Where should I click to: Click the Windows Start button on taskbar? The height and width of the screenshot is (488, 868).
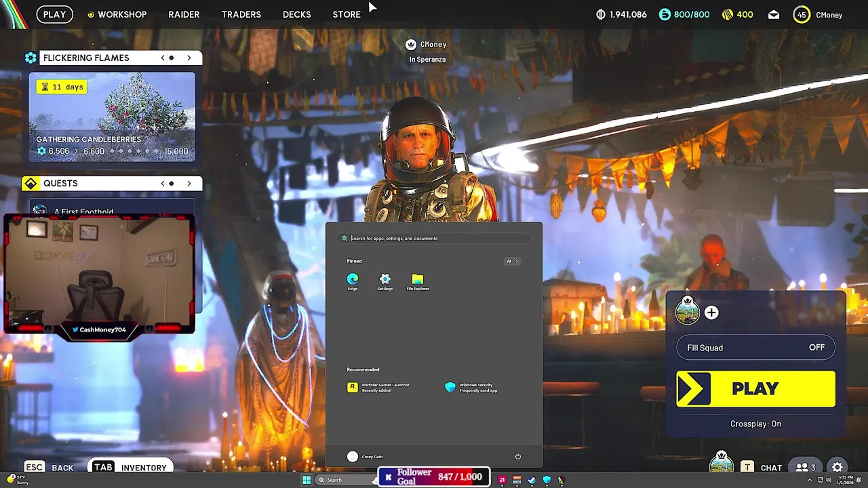point(307,480)
